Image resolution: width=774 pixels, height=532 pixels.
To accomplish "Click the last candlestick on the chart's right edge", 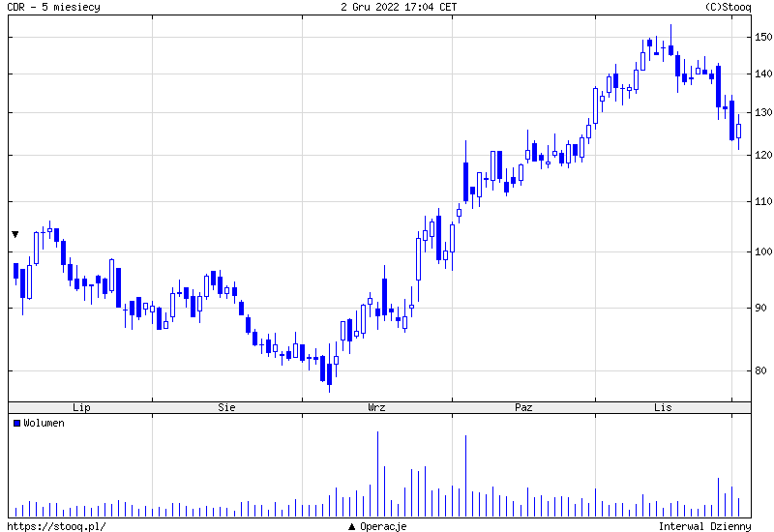I will [x=738, y=132].
